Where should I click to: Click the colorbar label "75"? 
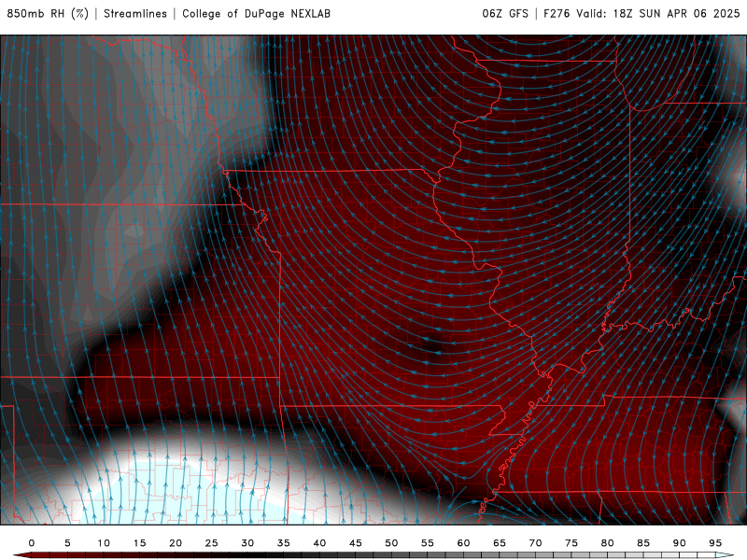571,543
